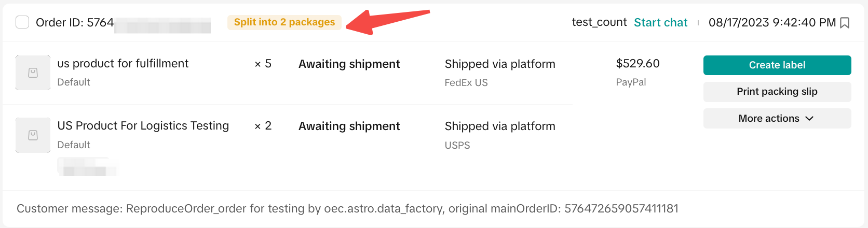Expand the More actions dropdown
Viewport: 868px width, 228px height.
tap(769, 119)
